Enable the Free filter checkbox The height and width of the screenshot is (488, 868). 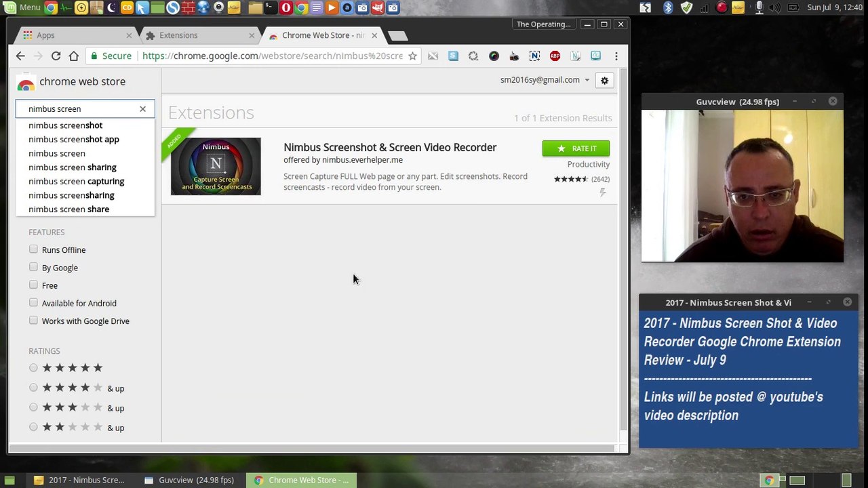(x=33, y=285)
